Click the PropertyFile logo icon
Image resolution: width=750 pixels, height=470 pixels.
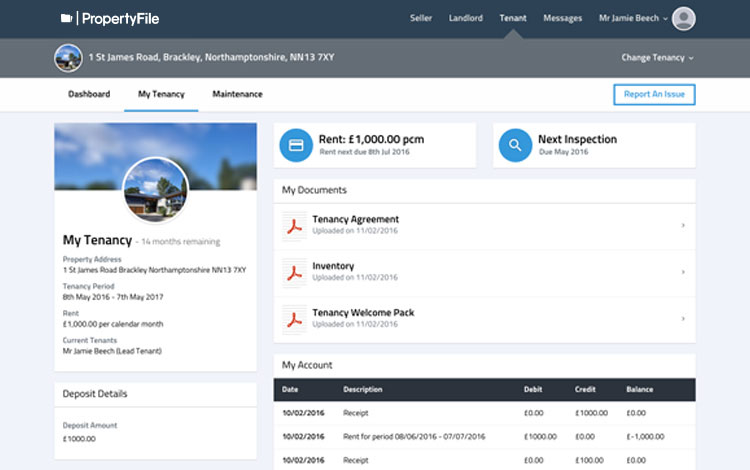pos(66,18)
